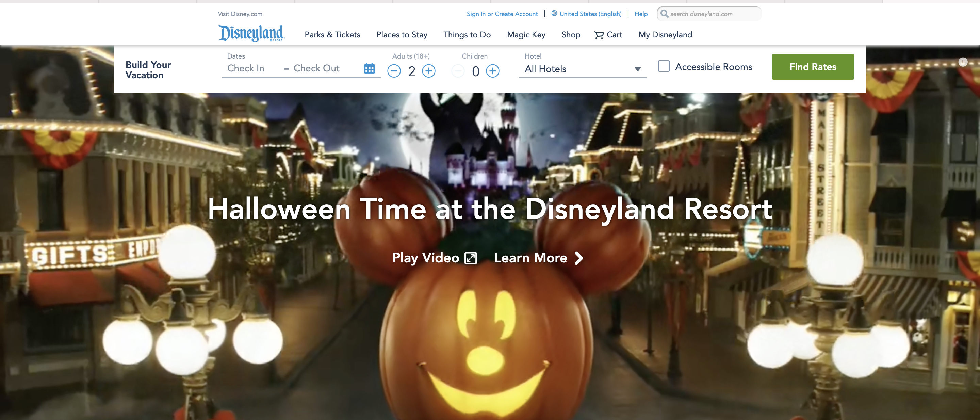Click the Play Video expand icon
Viewport: 980px width, 420px height.
pyautogui.click(x=471, y=258)
